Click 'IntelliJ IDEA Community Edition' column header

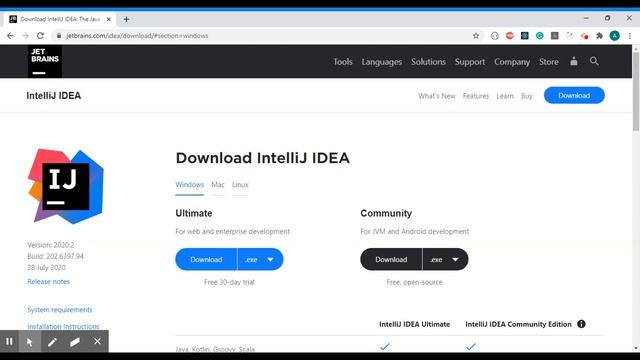tap(518, 324)
